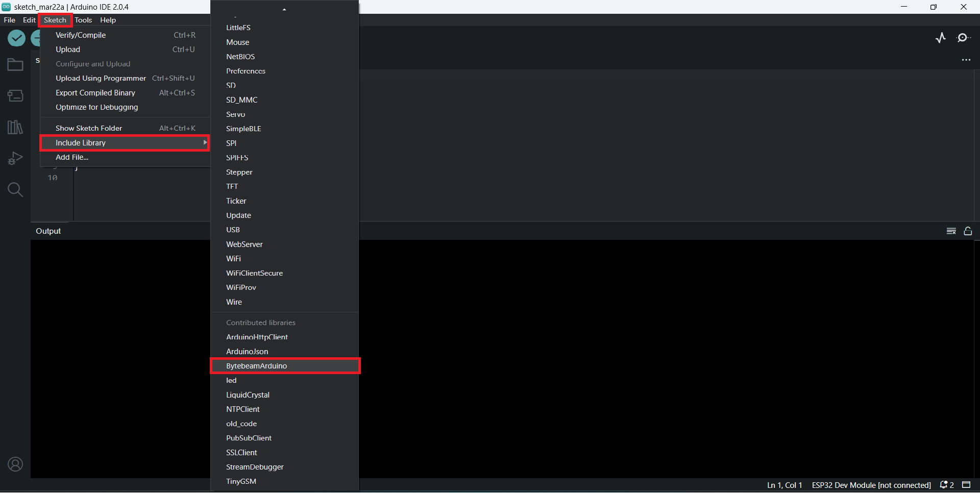The width and height of the screenshot is (980, 493).
Task: Open the Sketch menu
Action: [55, 20]
